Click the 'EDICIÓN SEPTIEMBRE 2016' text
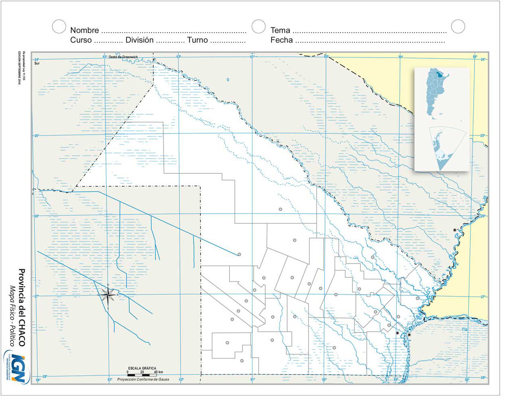 coord(19,68)
